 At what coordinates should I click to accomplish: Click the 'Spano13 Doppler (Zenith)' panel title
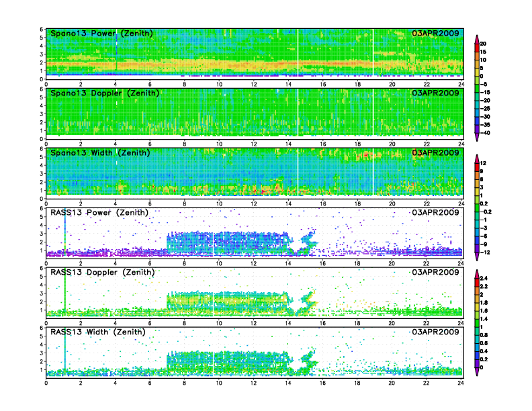tap(105, 93)
